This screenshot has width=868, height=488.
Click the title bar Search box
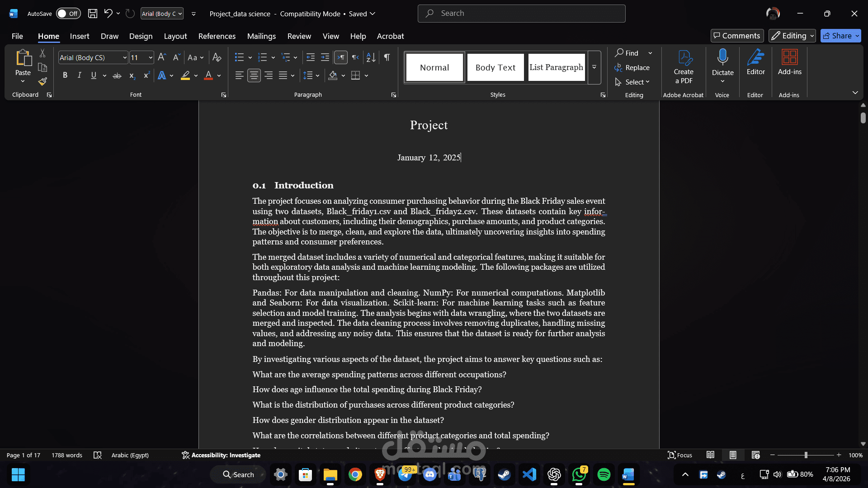click(521, 14)
